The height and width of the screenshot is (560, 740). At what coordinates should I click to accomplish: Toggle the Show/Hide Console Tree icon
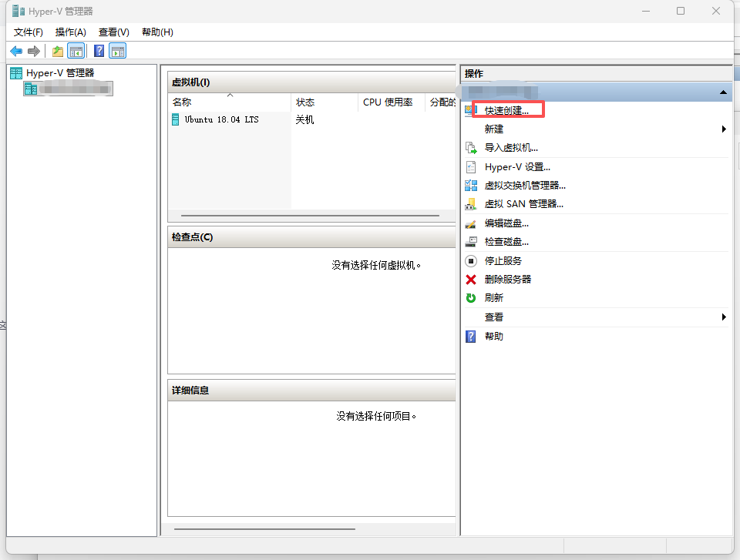pyautogui.click(x=76, y=51)
